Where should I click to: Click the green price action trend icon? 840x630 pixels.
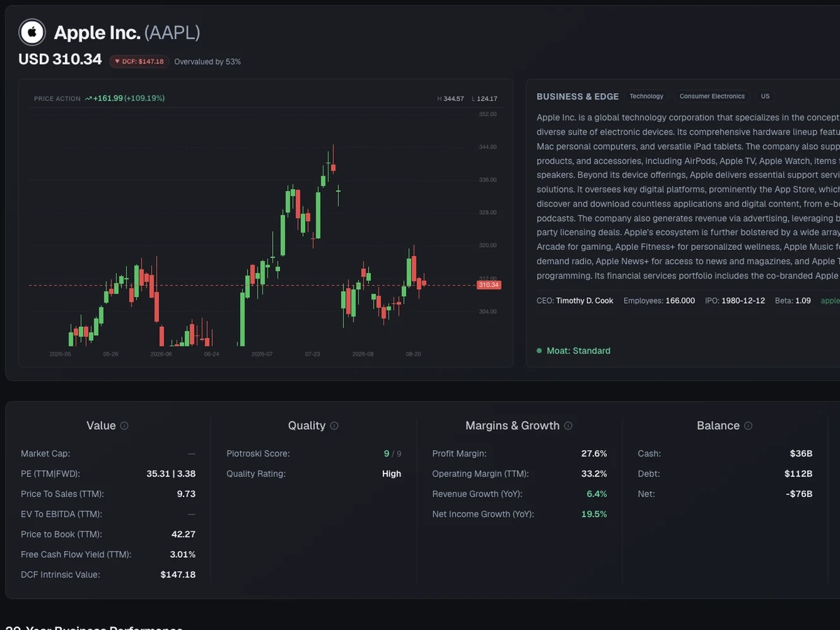tap(88, 99)
